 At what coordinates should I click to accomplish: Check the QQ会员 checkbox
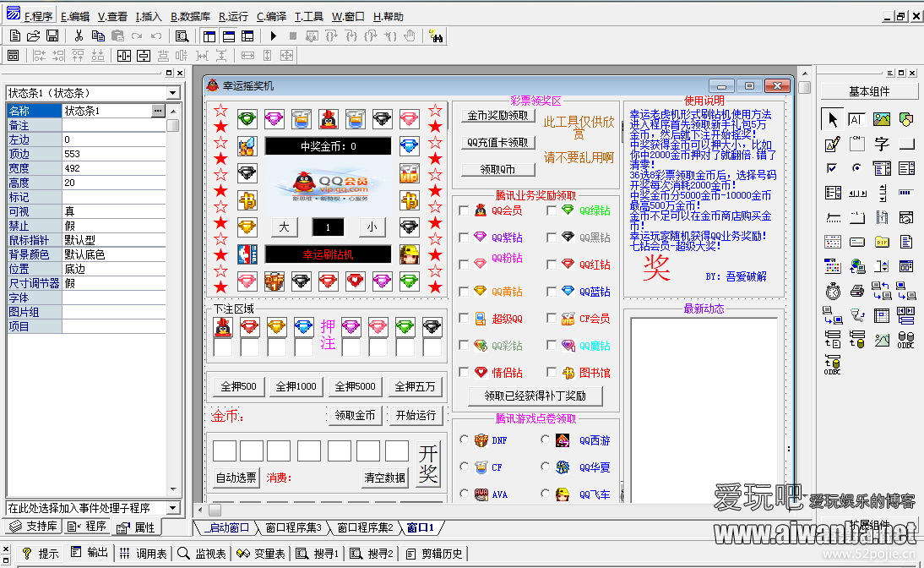tap(464, 210)
